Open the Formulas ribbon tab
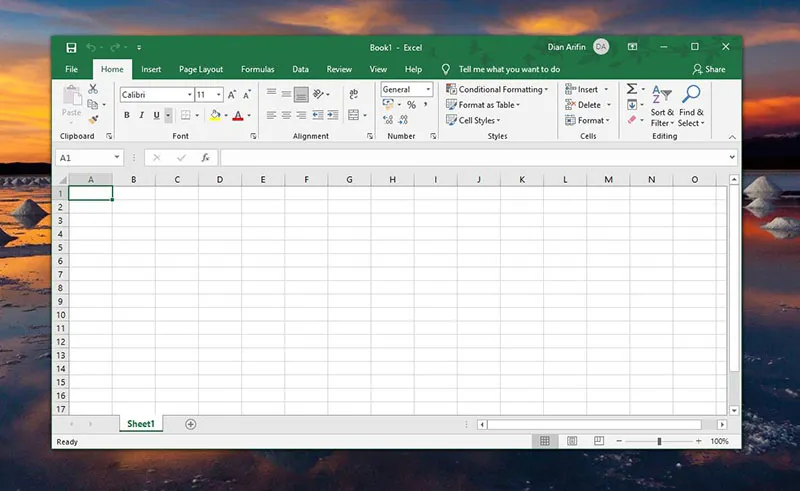Screen dimensions: 800x491 click(x=258, y=69)
